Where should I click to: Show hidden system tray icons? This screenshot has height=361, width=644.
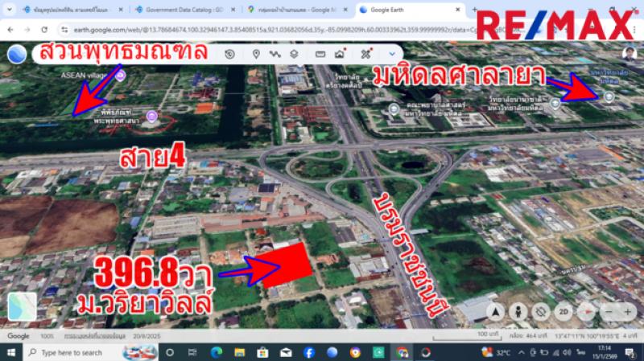click(x=521, y=352)
